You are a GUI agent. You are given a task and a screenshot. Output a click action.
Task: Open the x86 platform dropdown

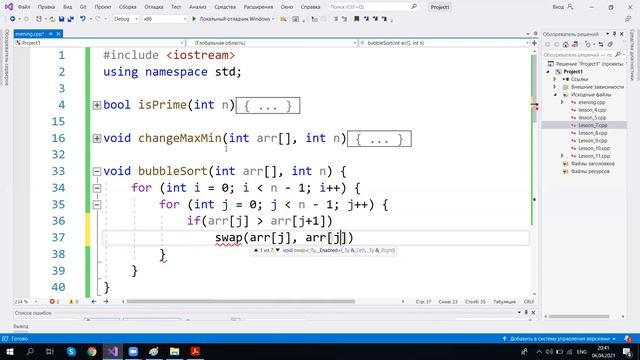coord(164,19)
